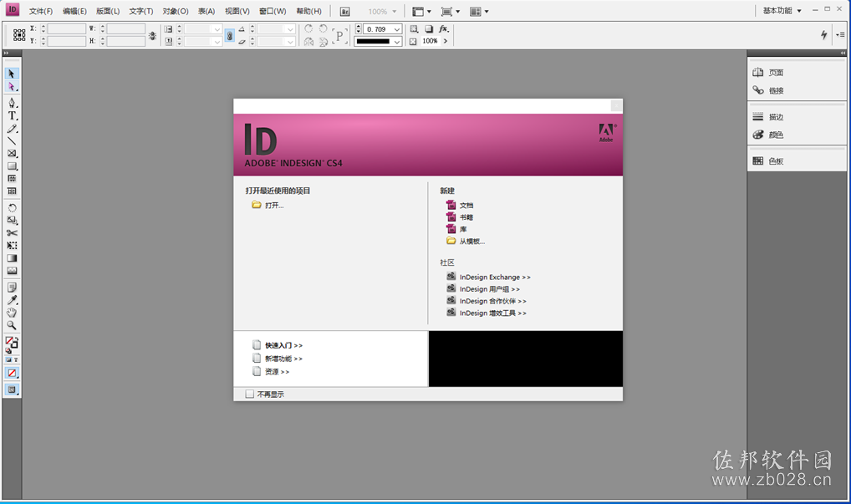Close the welcome screen dialog
The width and height of the screenshot is (851, 504).
pos(616,106)
